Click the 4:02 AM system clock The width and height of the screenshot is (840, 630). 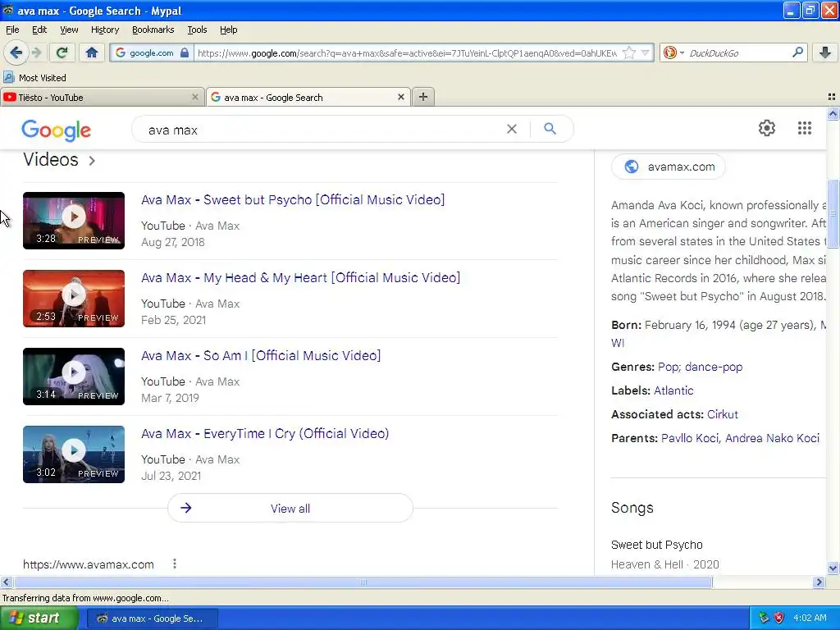tap(810, 618)
